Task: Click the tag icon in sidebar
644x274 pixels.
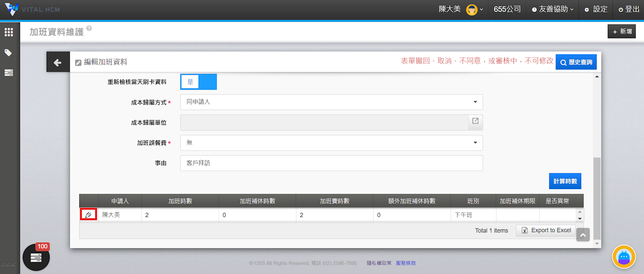Action: pos(8,53)
